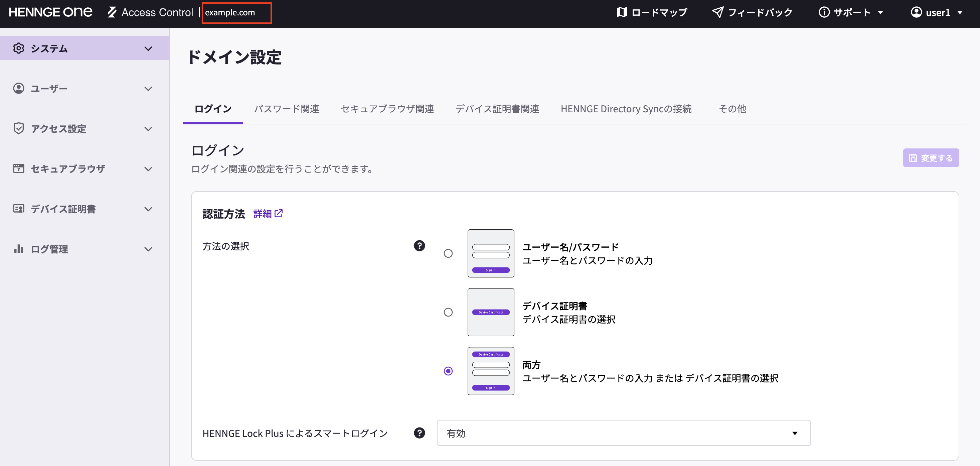Open the サポート dropdown arrow
Image resolution: width=980 pixels, height=466 pixels.
pyautogui.click(x=880, y=13)
